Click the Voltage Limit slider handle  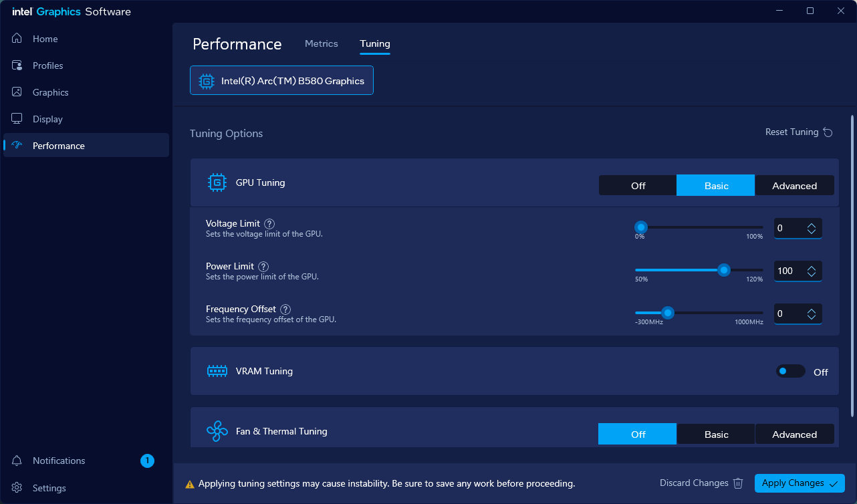641,227
